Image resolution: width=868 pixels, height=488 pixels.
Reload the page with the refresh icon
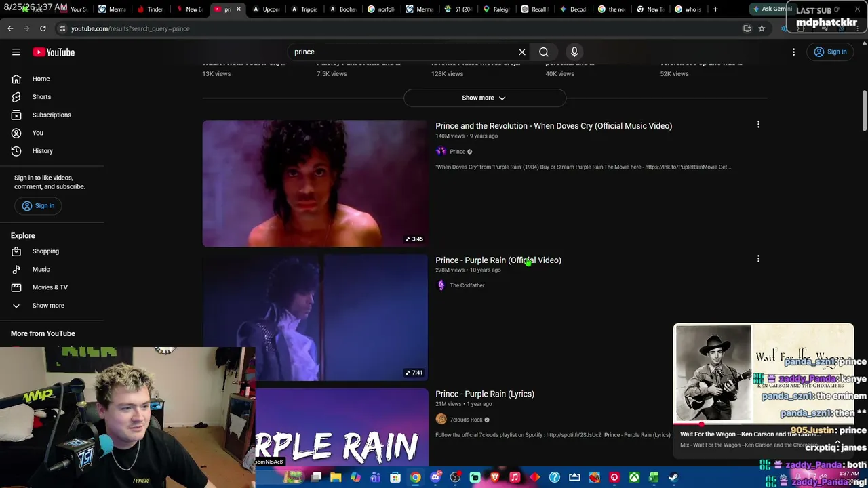coord(43,28)
